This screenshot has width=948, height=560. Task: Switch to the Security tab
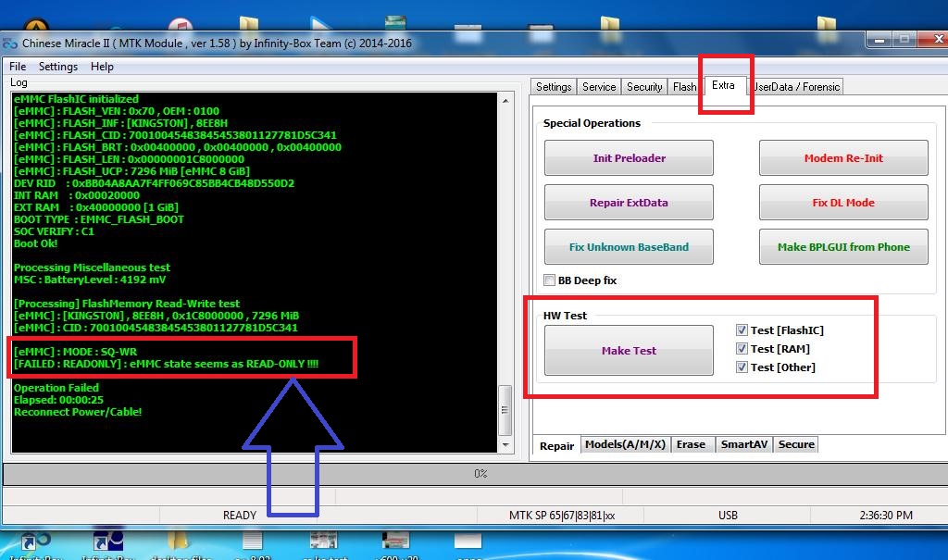point(644,87)
